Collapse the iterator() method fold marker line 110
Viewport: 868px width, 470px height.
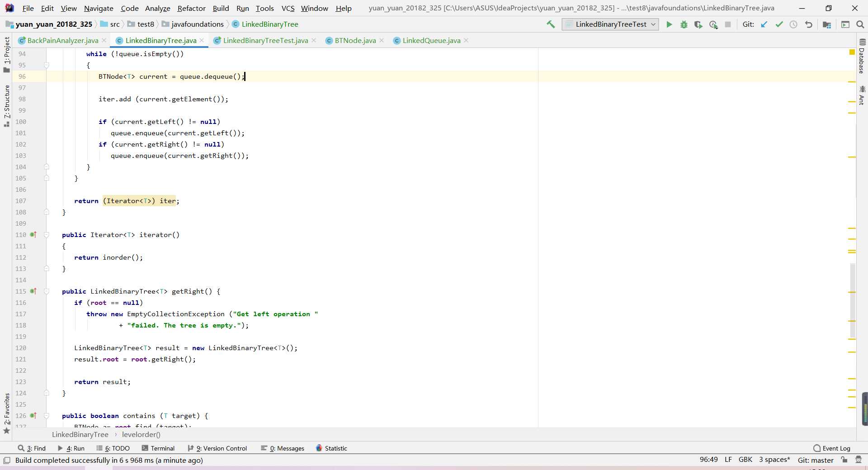[x=47, y=235]
